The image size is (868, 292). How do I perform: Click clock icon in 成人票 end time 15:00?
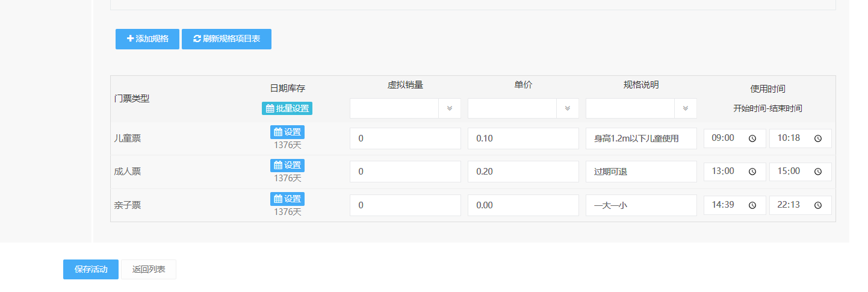pyautogui.click(x=818, y=172)
